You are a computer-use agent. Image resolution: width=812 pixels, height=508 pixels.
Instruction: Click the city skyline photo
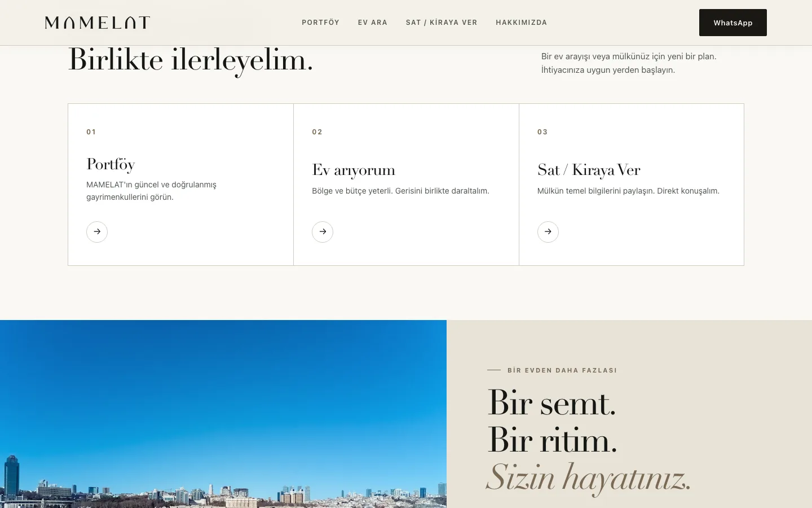223,414
